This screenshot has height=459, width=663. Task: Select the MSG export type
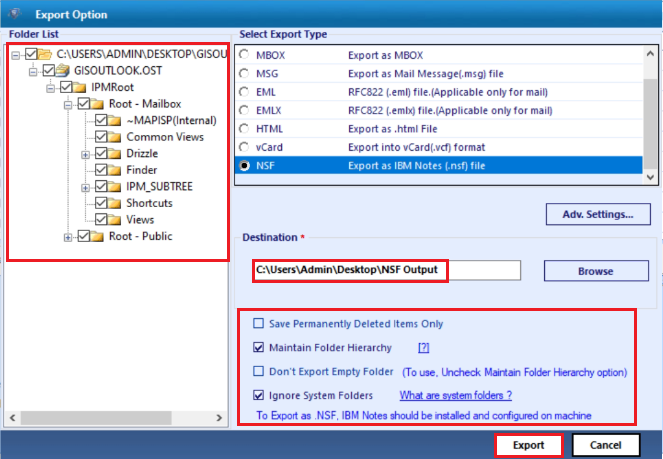(x=244, y=73)
